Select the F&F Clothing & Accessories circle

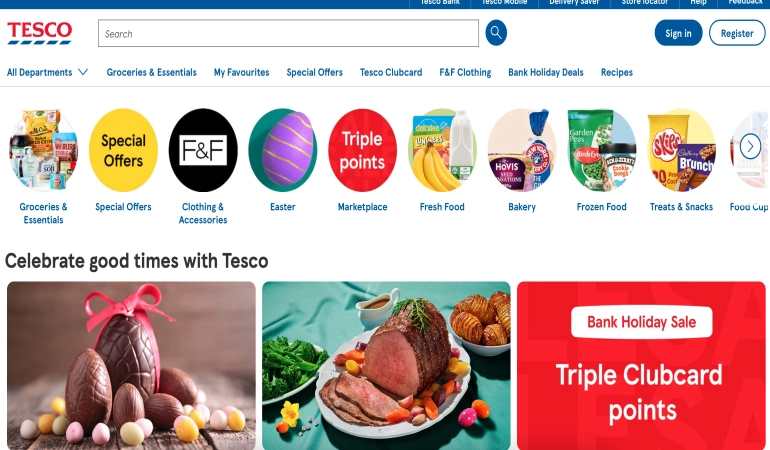point(203,150)
